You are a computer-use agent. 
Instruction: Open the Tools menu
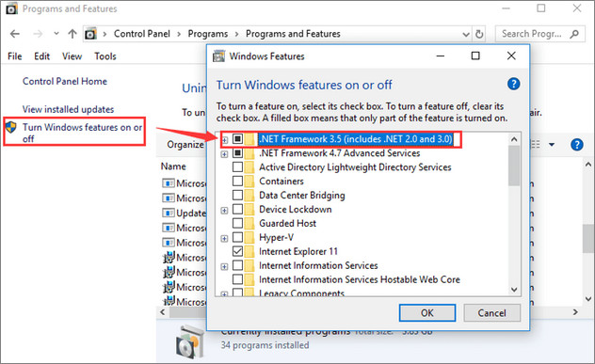[x=105, y=56]
